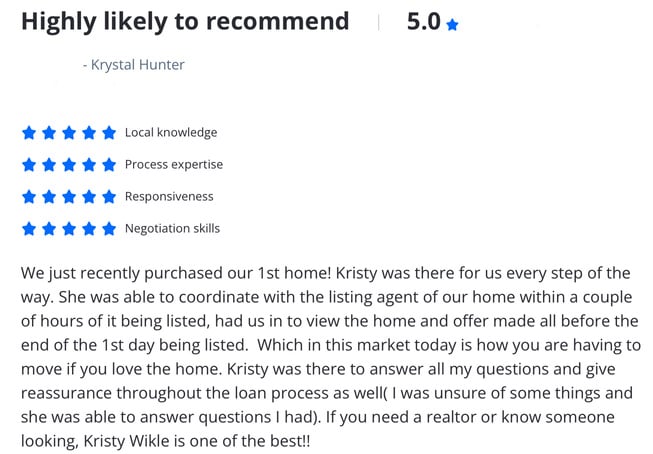Click the Process expertise label
The height and width of the screenshot is (454, 653).
coord(174,165)
